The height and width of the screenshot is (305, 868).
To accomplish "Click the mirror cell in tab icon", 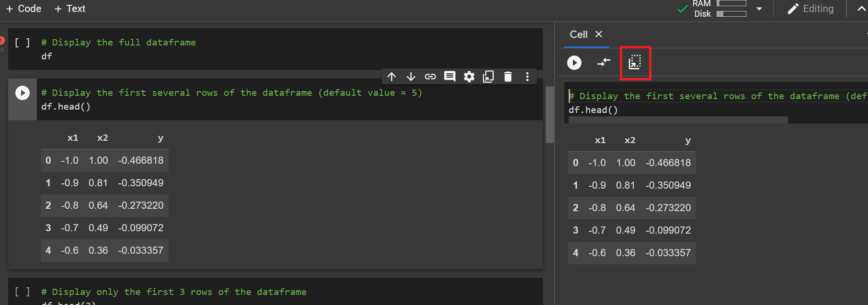I will click(488, 77).
